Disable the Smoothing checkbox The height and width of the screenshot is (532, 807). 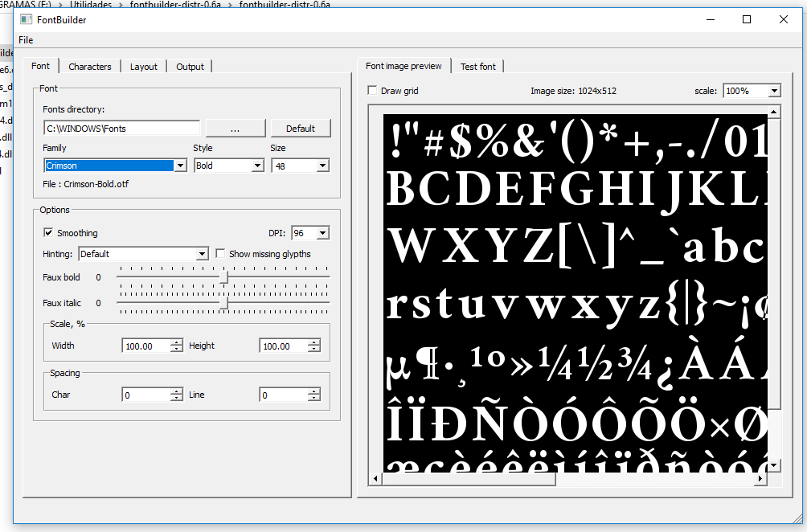coord(48,233)
